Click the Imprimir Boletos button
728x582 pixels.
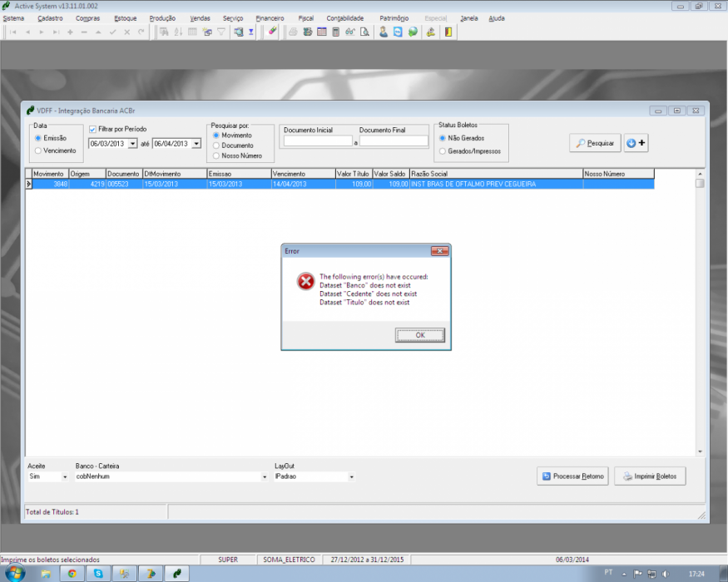tap(650, 476)
